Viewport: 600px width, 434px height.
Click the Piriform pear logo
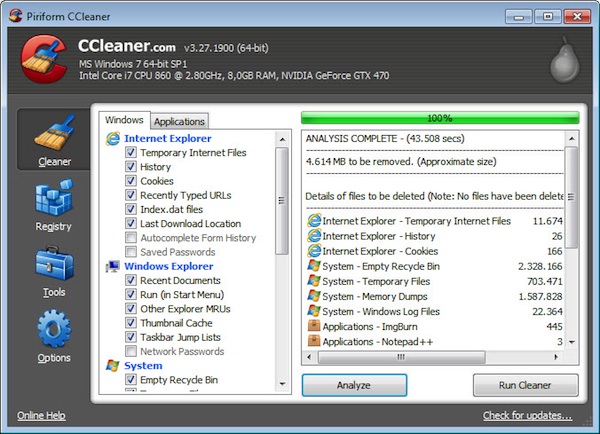[565, 60]
